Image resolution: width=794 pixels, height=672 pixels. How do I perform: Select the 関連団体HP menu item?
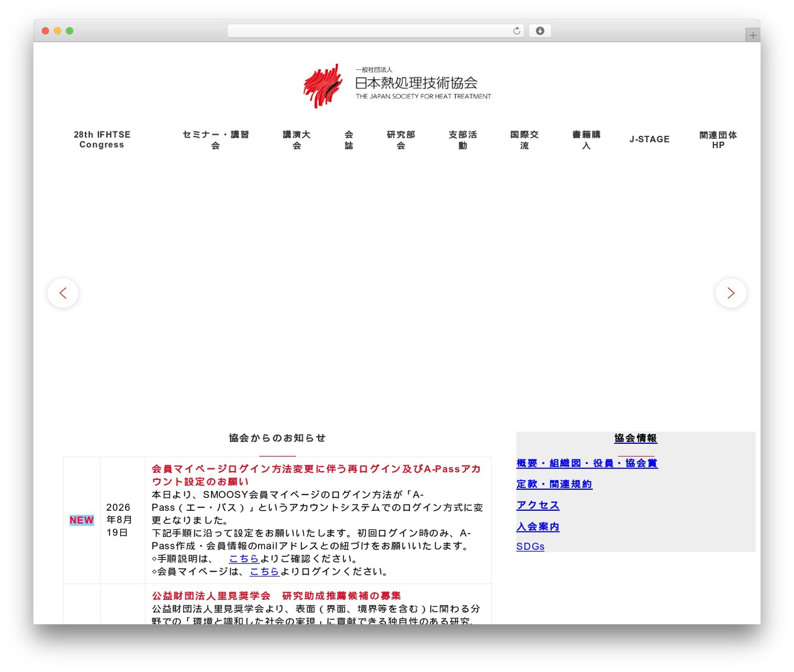[x=718, y=139]
